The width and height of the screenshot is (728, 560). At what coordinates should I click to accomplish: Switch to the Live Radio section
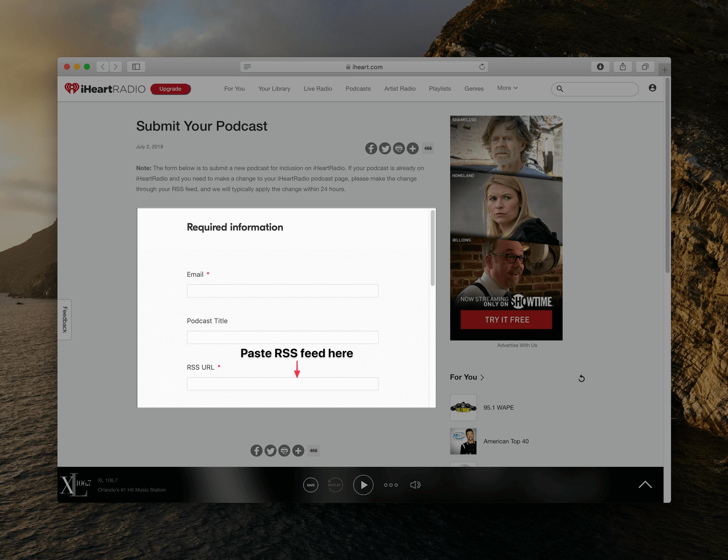[317, 89]
